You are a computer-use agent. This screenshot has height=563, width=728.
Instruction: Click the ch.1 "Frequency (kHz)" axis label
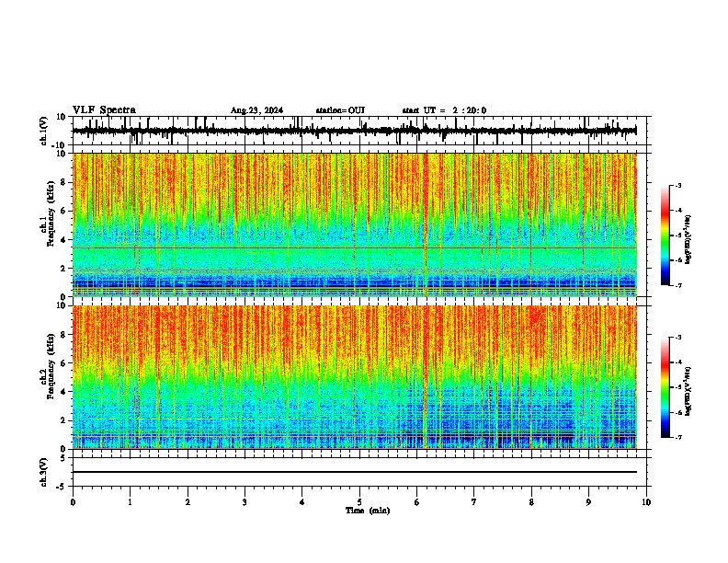coord(51,215)
